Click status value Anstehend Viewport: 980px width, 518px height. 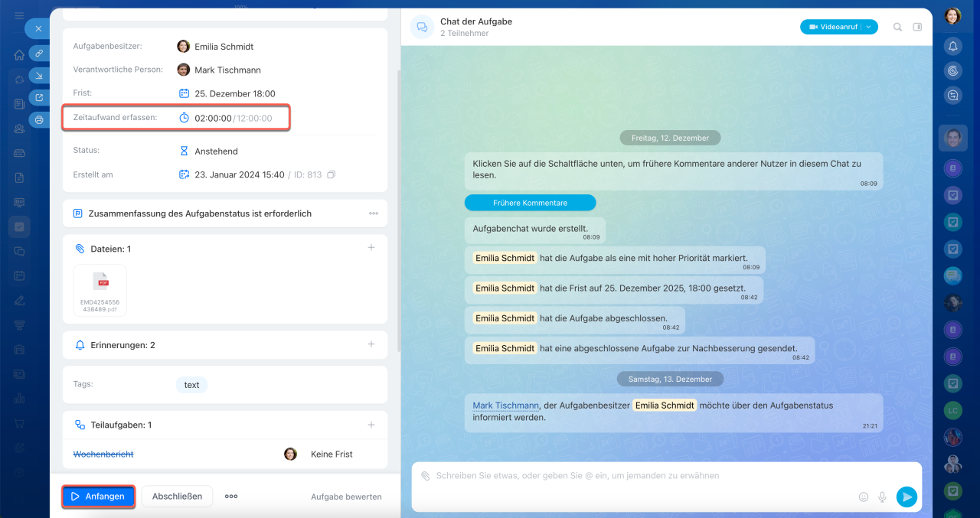tap(216, 151)
